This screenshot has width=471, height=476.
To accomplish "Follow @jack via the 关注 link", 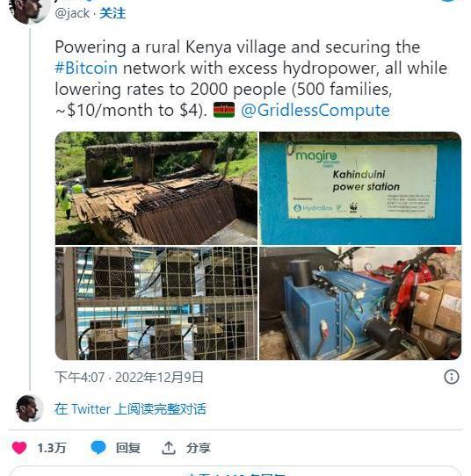I will click(x=112, y=13).
